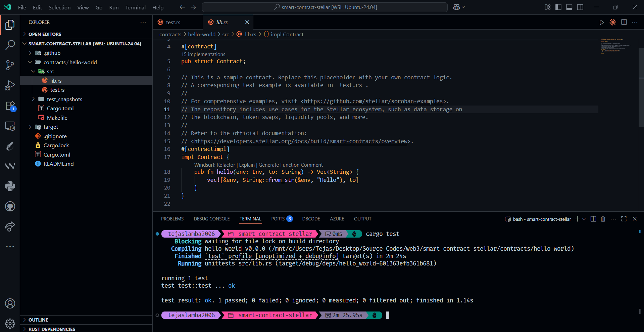The width and height of the screenshot is (644, 332).
Task: Click the title bar search field
Action: [x=325, y=7]
